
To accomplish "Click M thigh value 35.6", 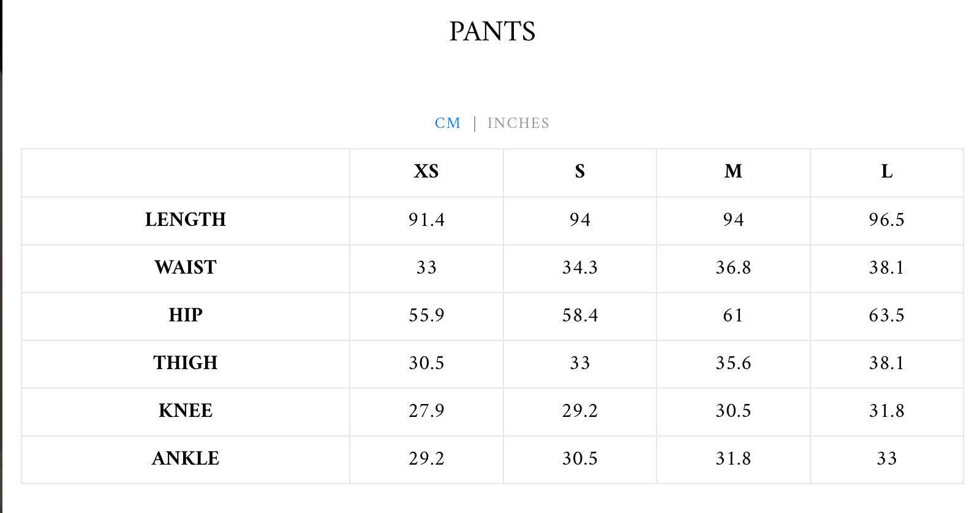I will (733, 362).
